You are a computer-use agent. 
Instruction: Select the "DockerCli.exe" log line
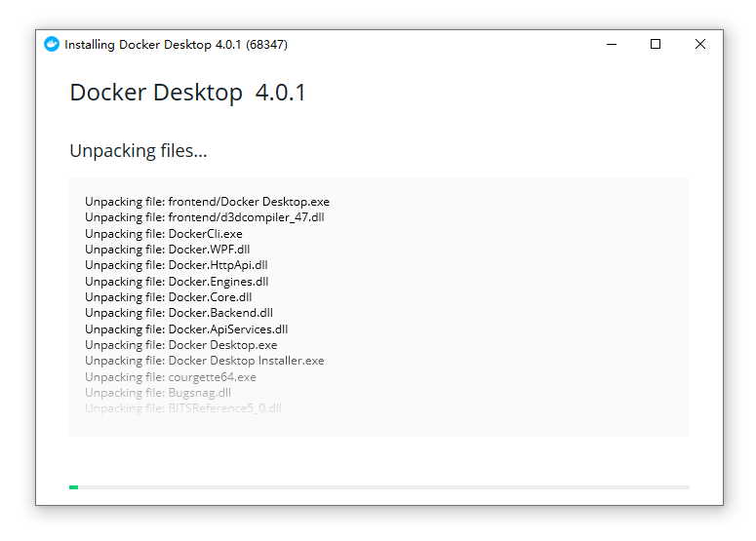pos(164,234)
